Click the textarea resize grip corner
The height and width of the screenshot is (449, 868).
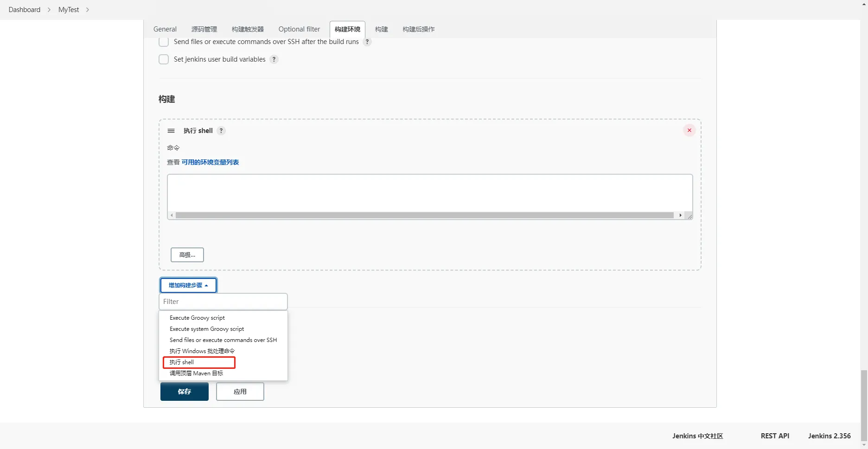tap(689, 216)
